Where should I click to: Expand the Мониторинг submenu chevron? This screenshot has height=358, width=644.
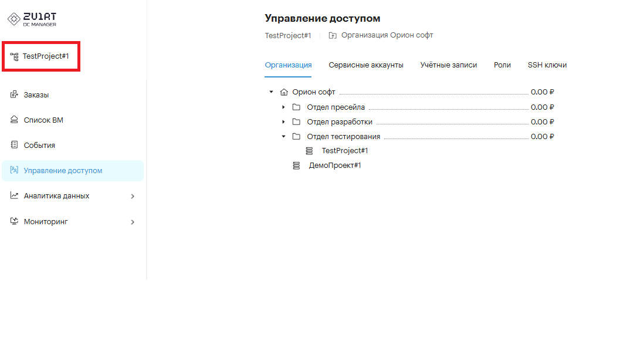pyautogui.click(x=133, y=222)
